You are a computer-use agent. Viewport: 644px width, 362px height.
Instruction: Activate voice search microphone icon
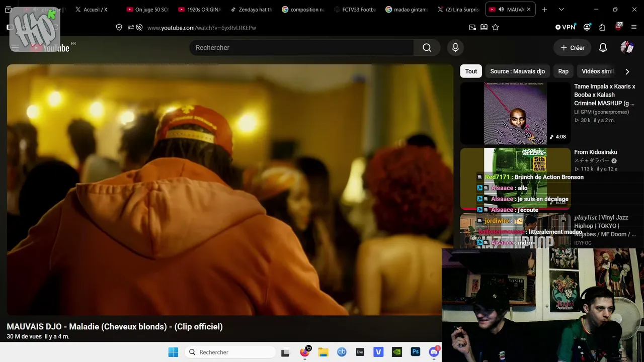455,48
